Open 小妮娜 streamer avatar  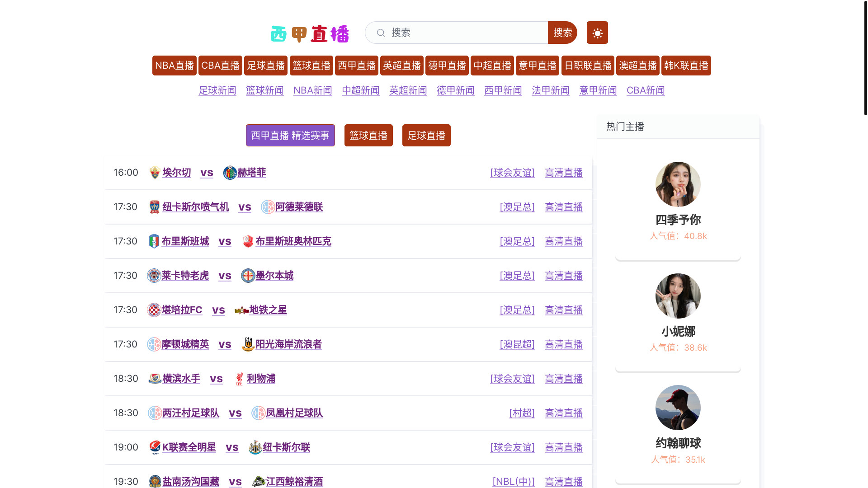pos(678,296)
